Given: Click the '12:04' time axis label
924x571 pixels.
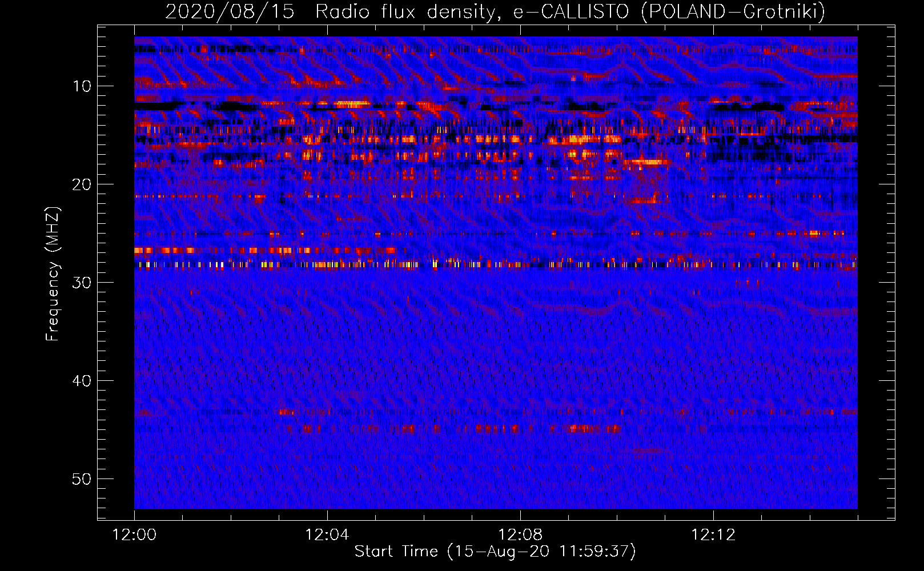Looking at the screenshot, I should (327, 535).
